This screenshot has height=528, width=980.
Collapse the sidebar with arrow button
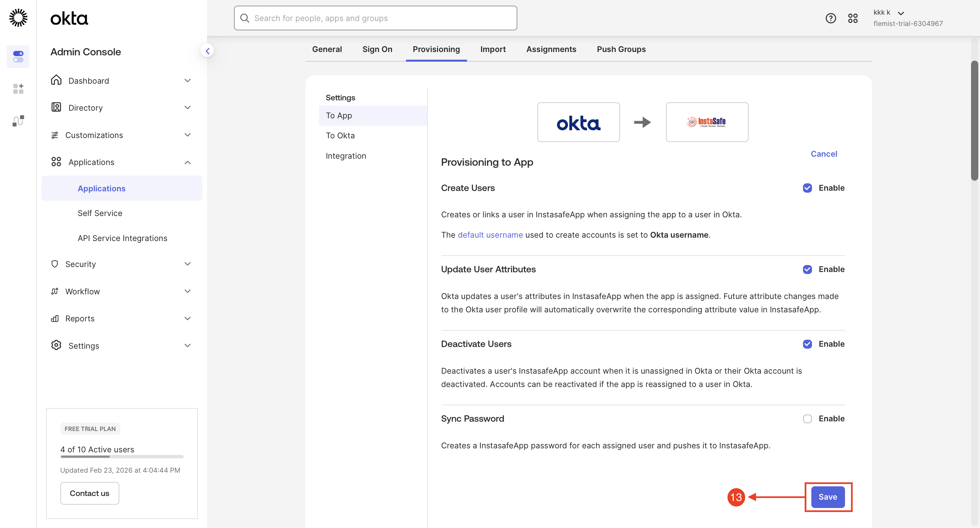207,51
